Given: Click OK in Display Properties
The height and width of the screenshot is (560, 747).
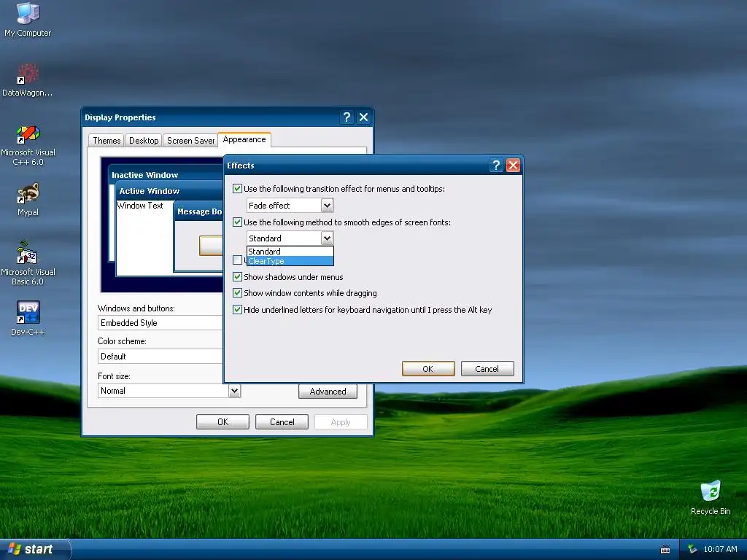Looking at the screenshot, I should (x=223, y=422).
